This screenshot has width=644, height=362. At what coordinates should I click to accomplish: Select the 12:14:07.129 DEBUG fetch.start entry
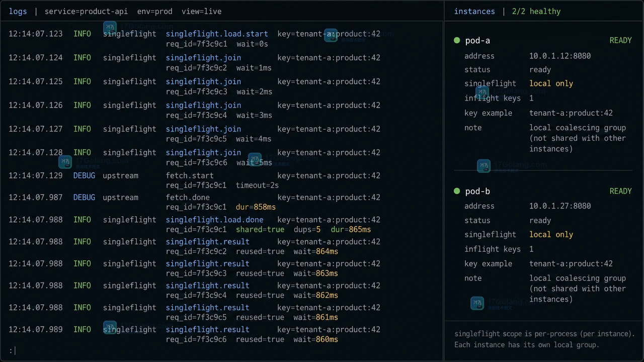194,180
